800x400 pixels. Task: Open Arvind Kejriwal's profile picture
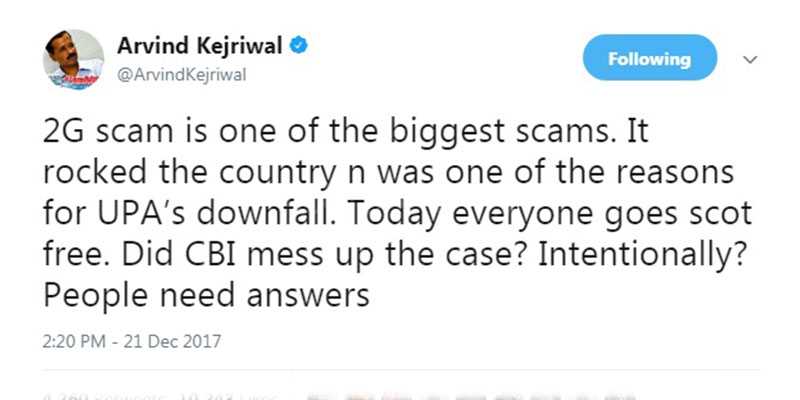point(73,59)
